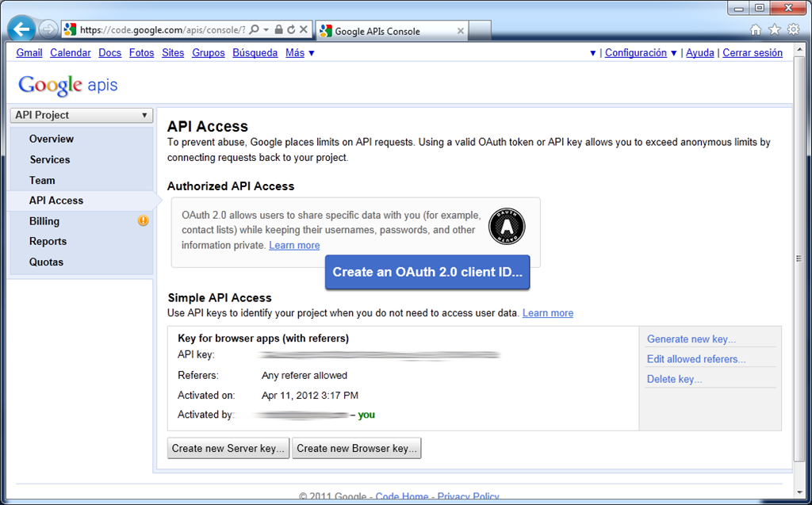Click the lock security icon in address bar
The image size is (812, 505).
(x=278, y=29)
